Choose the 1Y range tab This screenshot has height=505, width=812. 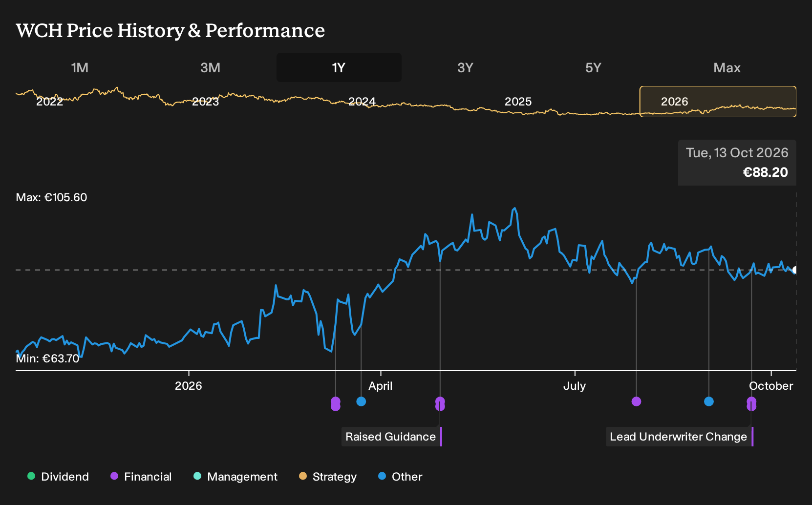click(x=339, y=67)
